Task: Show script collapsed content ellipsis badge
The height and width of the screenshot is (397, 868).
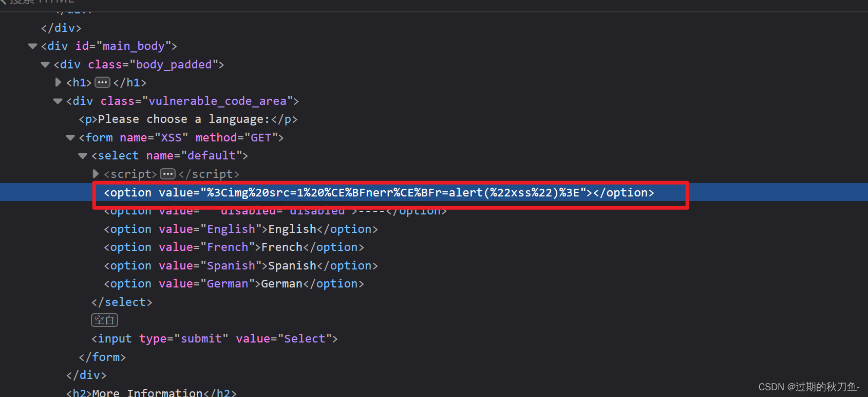Action: (167, 174)
